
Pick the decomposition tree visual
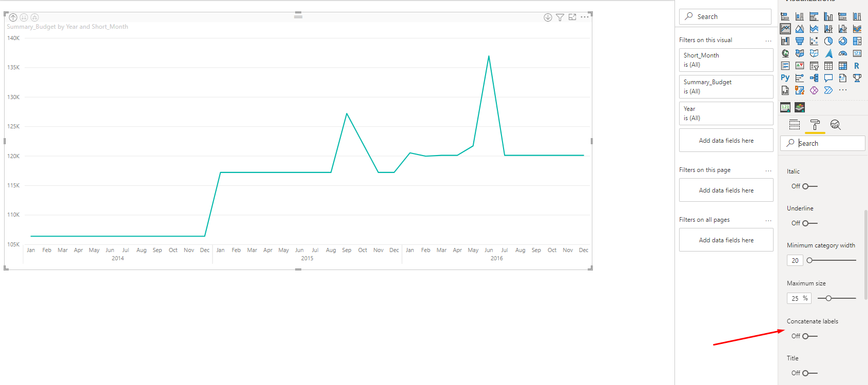click(814, 78)
